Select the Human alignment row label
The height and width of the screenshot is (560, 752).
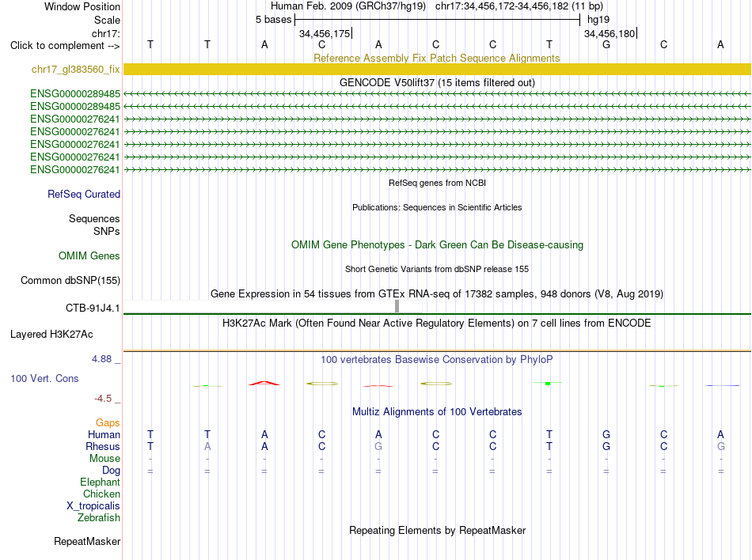[104, 434]
